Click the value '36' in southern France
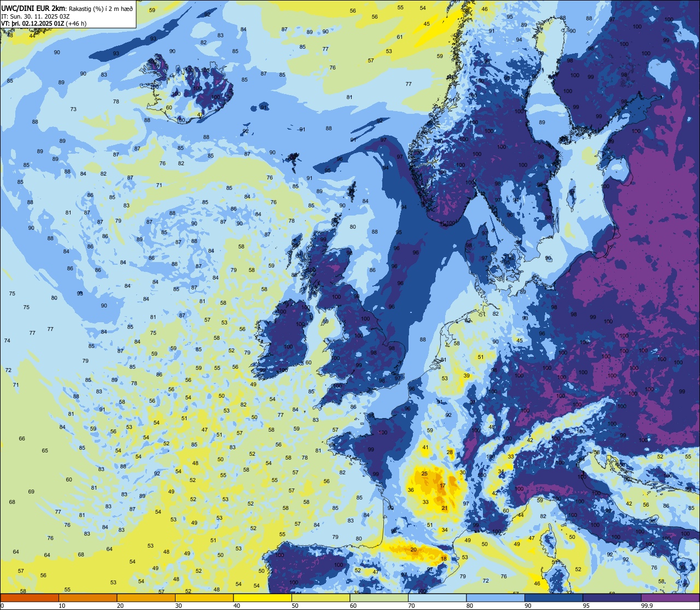The image size is (700, 610). click(x=411, y=490)
